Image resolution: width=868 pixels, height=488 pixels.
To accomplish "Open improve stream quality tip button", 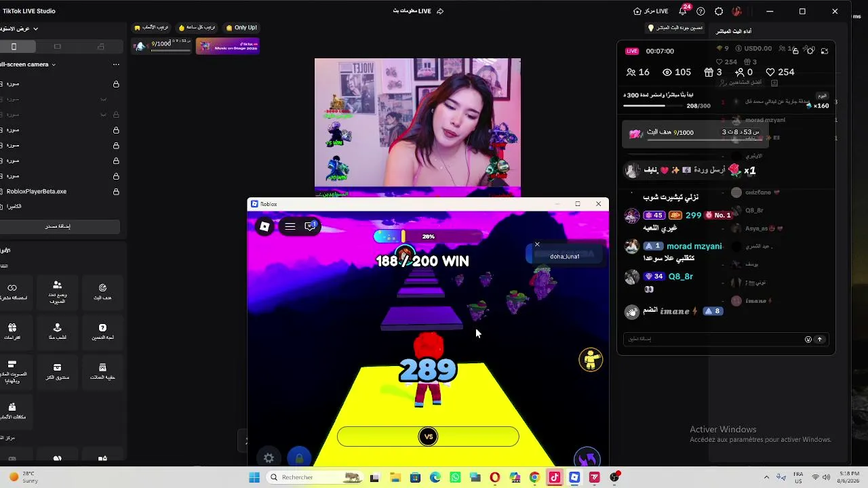I will [x=675, y=28].
